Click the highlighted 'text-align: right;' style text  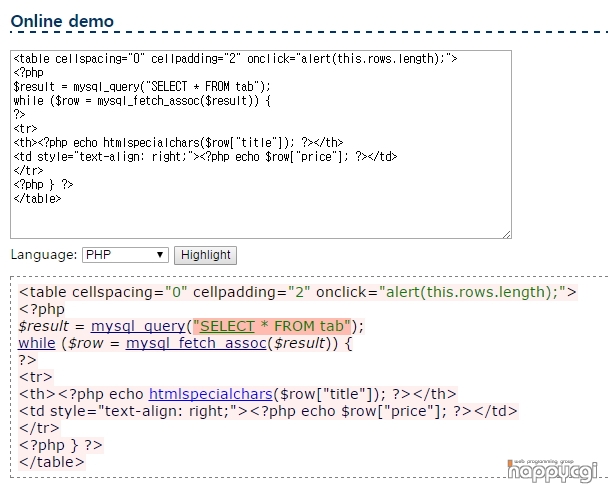(x=167, y=411)
